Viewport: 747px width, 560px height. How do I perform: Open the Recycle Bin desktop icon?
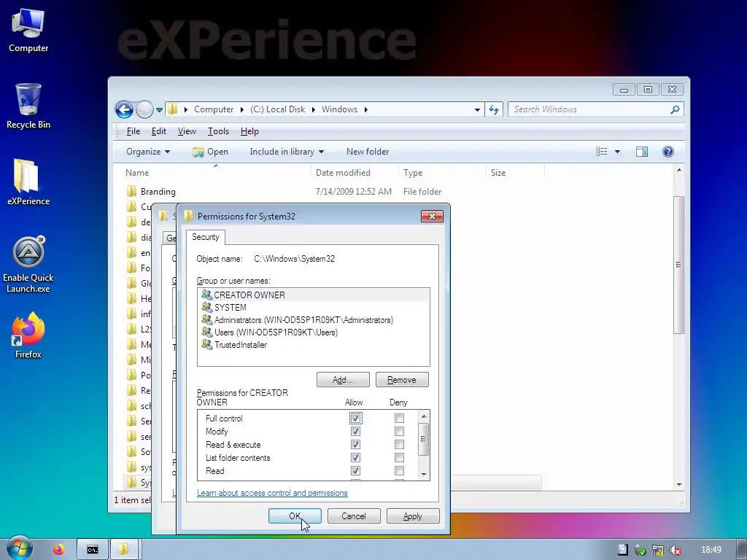28,106
